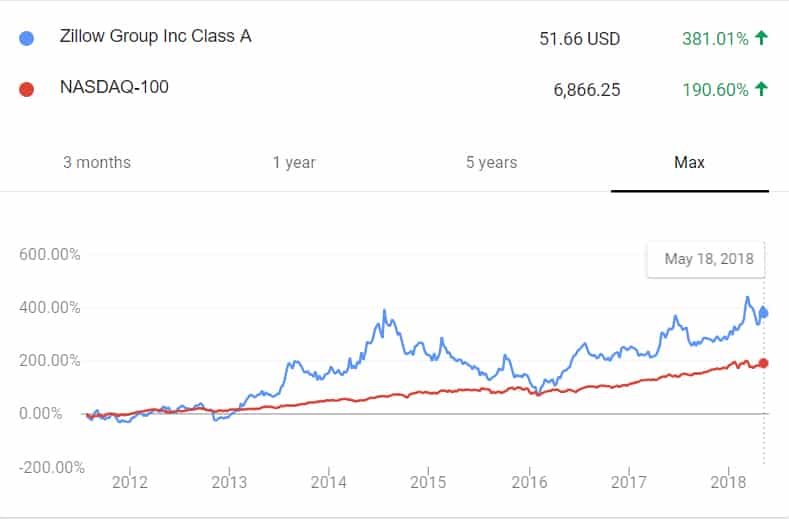Click the 600.00% y-axis label

pos(50,254)
